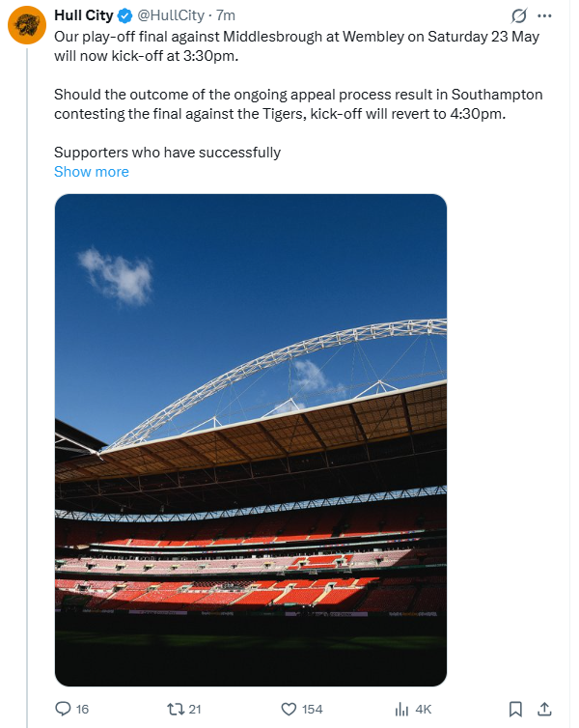Click the blue verified badge
579x728 pixels.
pyautogui.click(x=124, y=15)
